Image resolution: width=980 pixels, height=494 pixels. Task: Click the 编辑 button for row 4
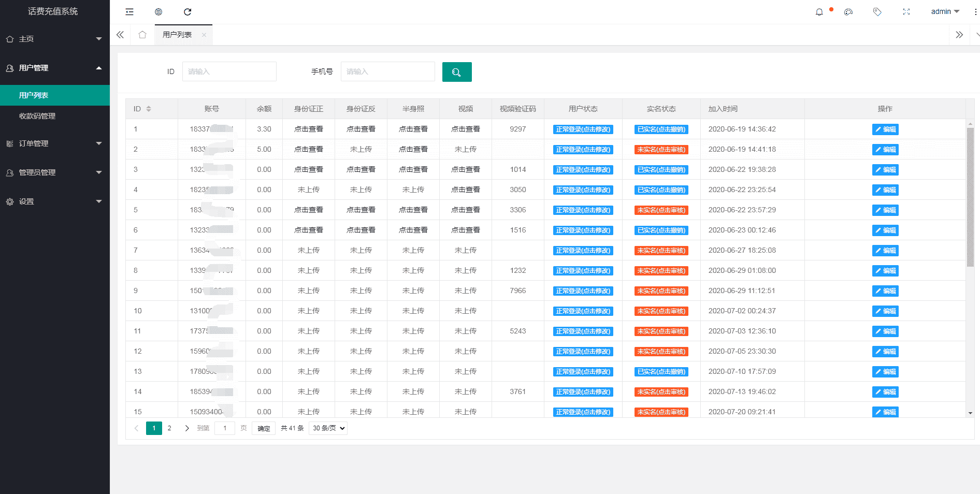coord(885,190)
